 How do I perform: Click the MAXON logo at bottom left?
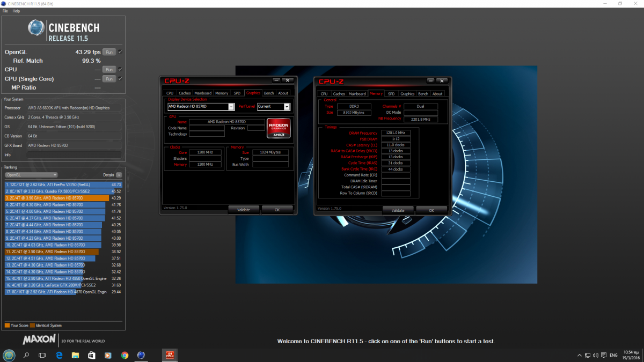[x=39, y=340]
